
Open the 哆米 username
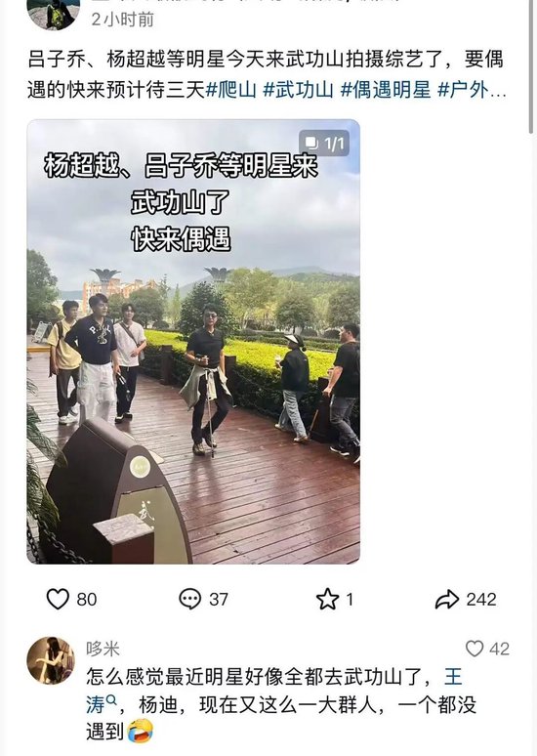click(103, 649)
